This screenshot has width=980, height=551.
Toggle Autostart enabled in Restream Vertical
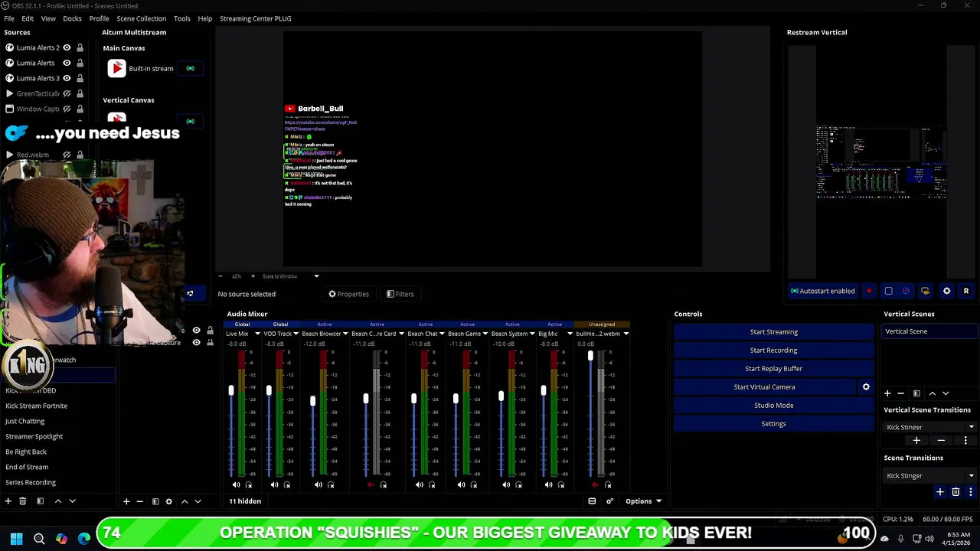(x=822, y=291)
